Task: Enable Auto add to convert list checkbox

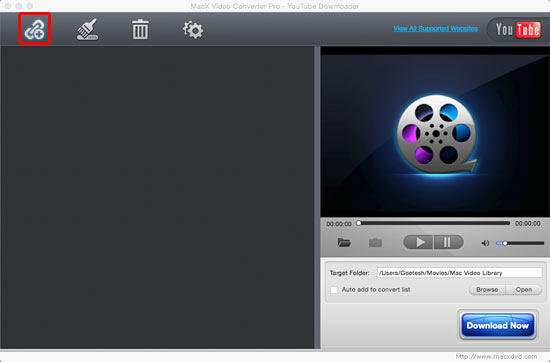Action: coord(334,290)
